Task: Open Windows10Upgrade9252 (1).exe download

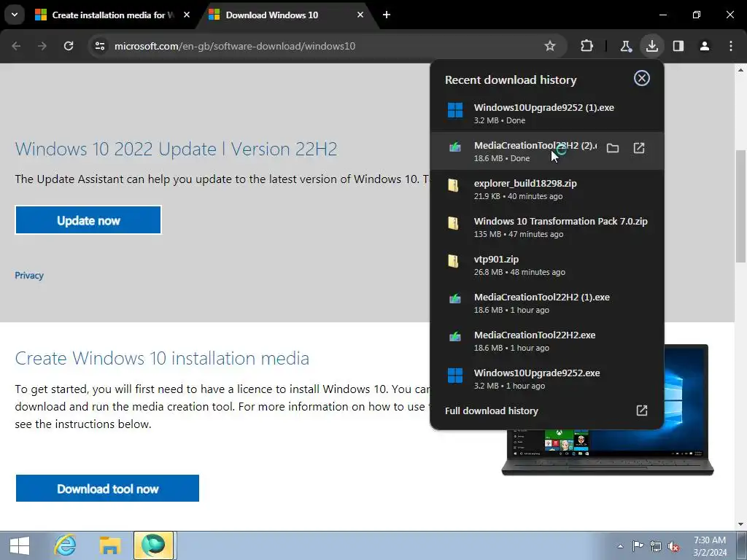Action: (x=547, y=113)
